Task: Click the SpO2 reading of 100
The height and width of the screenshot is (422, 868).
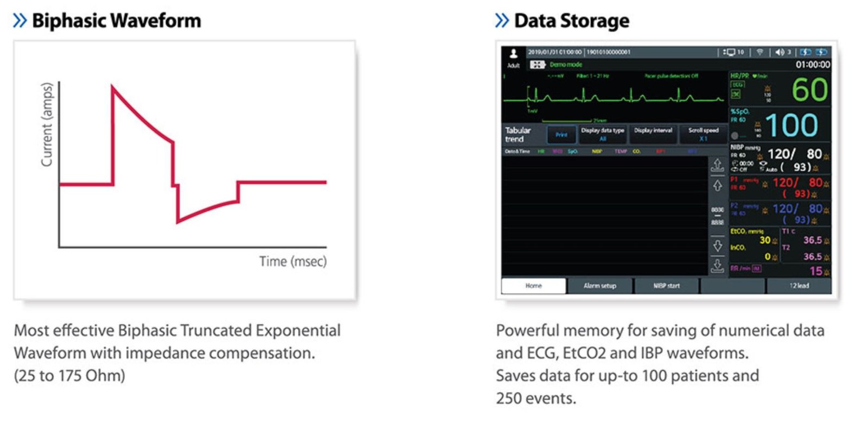Action: pos(792,125)
